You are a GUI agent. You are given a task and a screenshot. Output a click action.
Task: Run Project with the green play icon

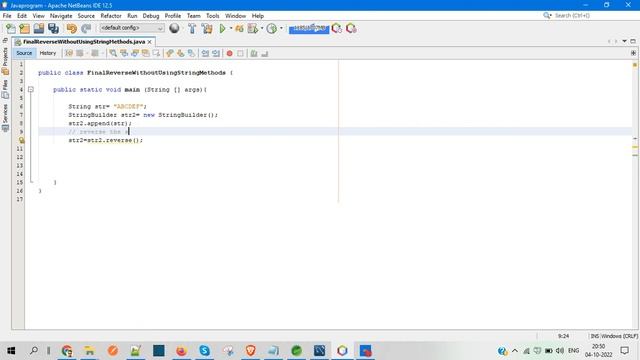tap(222, 28)
